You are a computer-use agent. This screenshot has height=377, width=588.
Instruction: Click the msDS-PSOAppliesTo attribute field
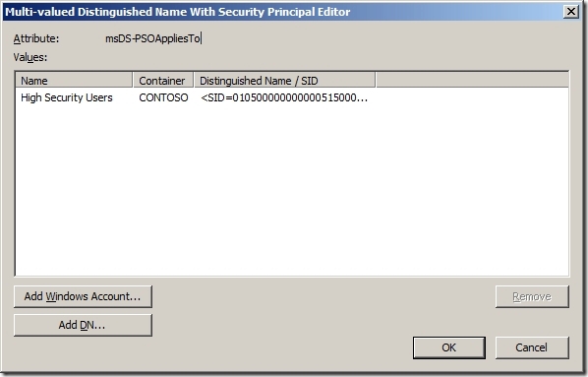pos(153,38)
